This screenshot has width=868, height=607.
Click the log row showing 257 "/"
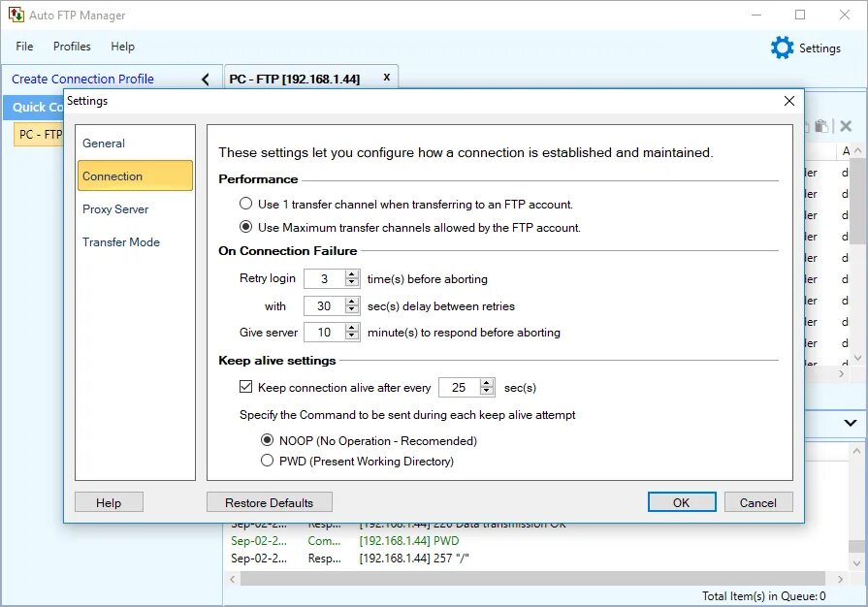(537, 558)
